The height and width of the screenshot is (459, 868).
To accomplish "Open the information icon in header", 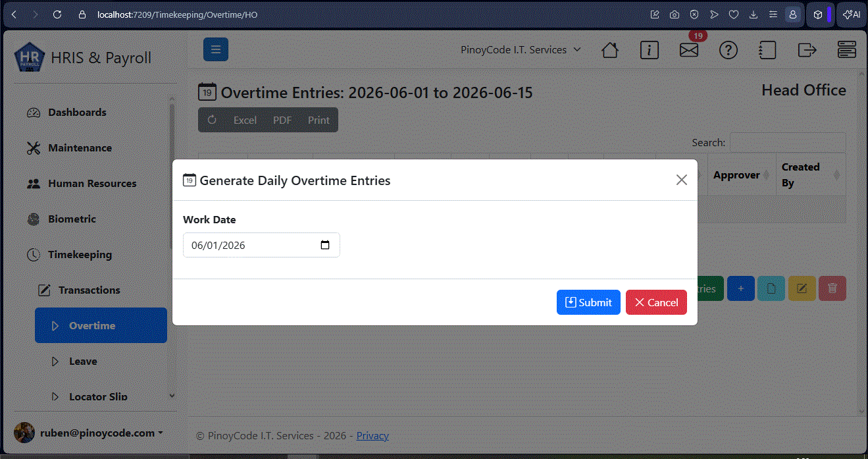I will point(650,50).
